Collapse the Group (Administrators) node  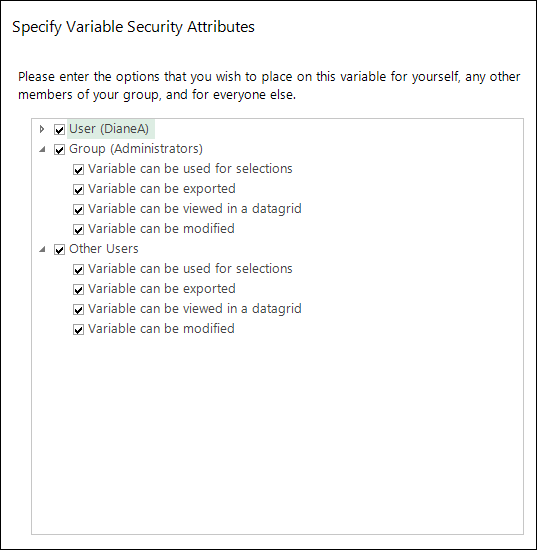tap(42, 149)
